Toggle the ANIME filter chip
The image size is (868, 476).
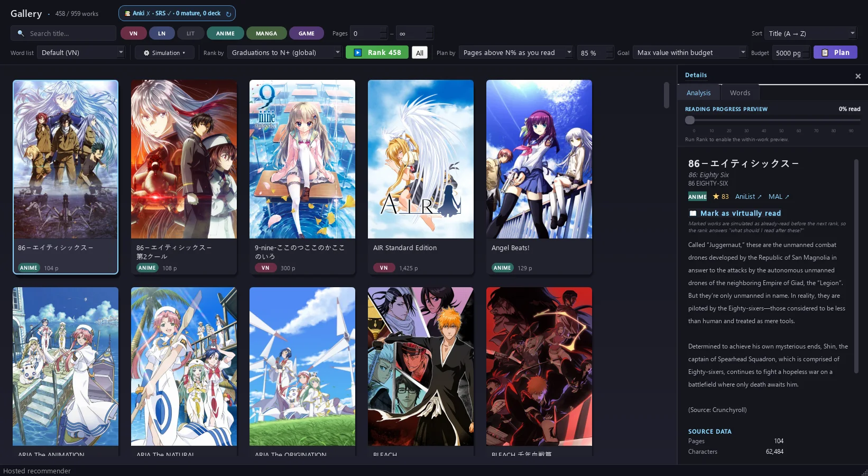coord(225,33)
